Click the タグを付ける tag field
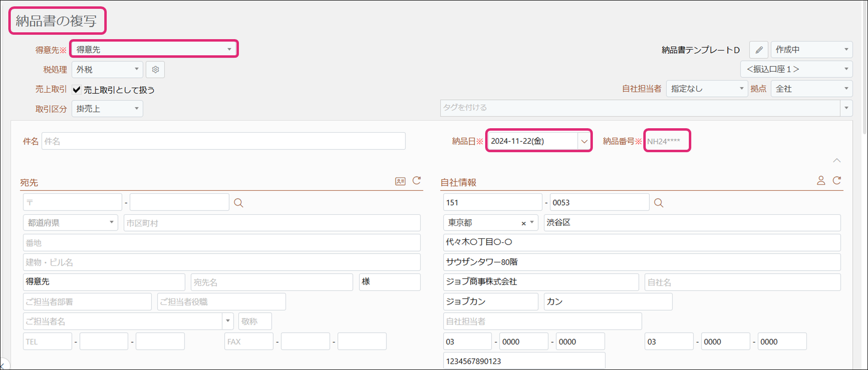The image size is (868, 370). [640, 108]
